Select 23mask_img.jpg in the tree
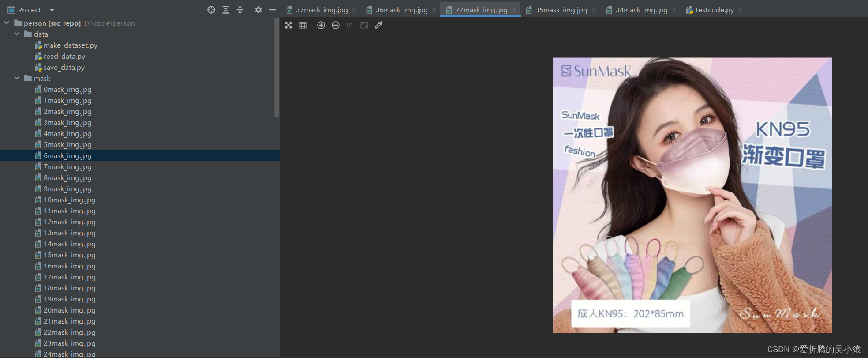 [x=70, y=343]
